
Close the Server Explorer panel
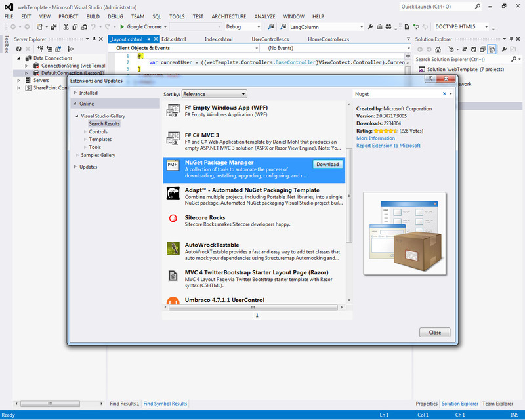pyautogui.click(x=101, y=39)
